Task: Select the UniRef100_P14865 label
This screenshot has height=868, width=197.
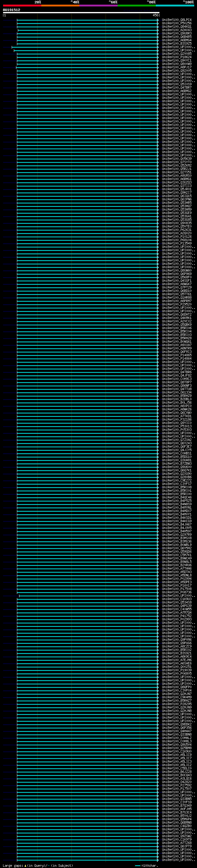Action: tap(176, 355)
